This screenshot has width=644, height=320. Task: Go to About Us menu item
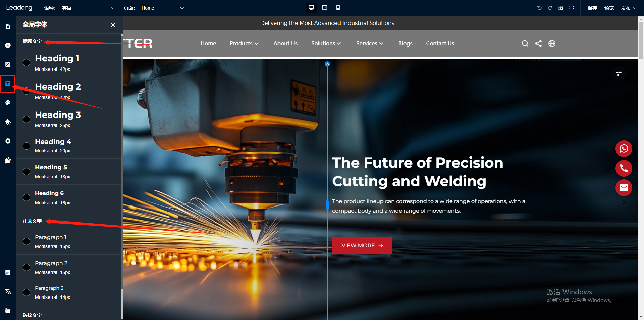pyautogui.click(x=285, y=43)
